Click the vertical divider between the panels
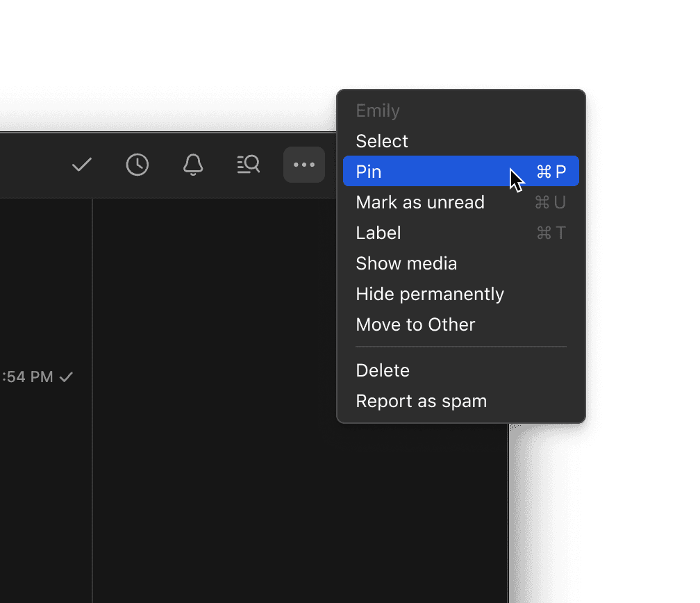700x603 pixels. 92,417
